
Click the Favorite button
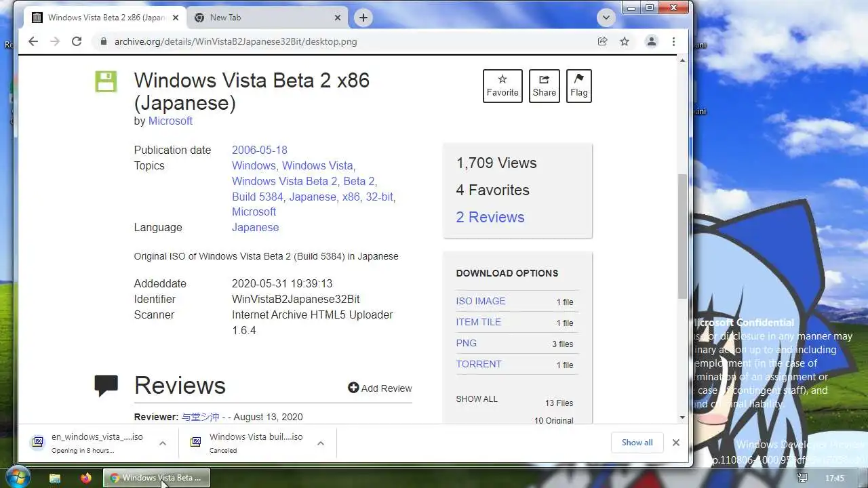502,86
